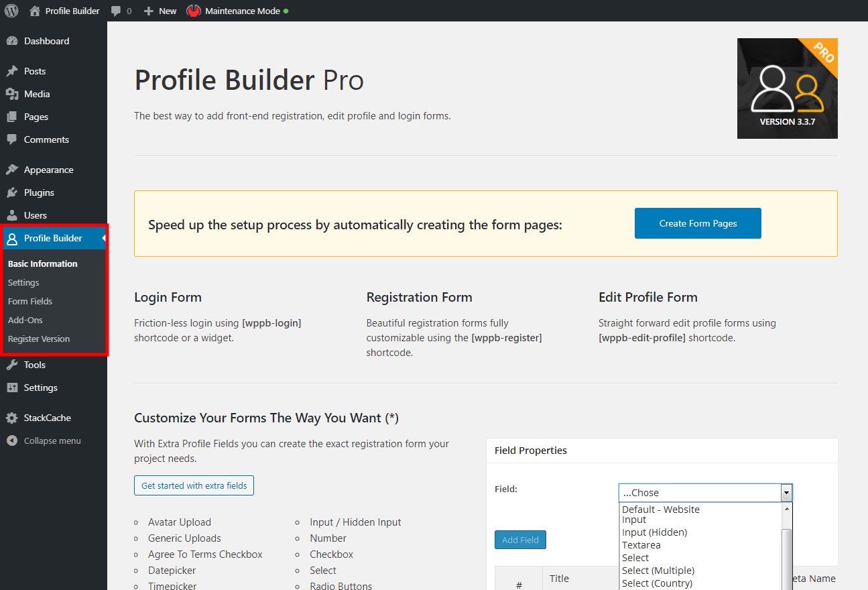Click the Posts pushpin icon
This screenshot has height=590, width=868.
tap(12, 71)
